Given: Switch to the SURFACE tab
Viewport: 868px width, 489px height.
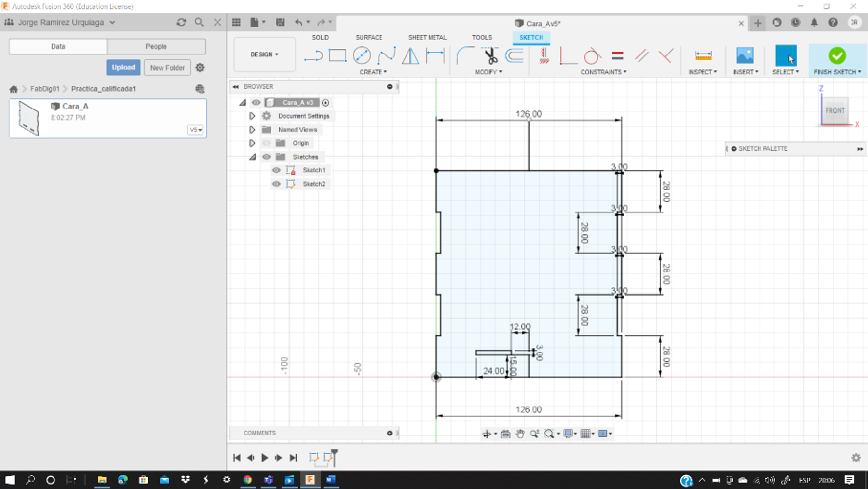Looking at the screenshot, I should tap(369, 37).
